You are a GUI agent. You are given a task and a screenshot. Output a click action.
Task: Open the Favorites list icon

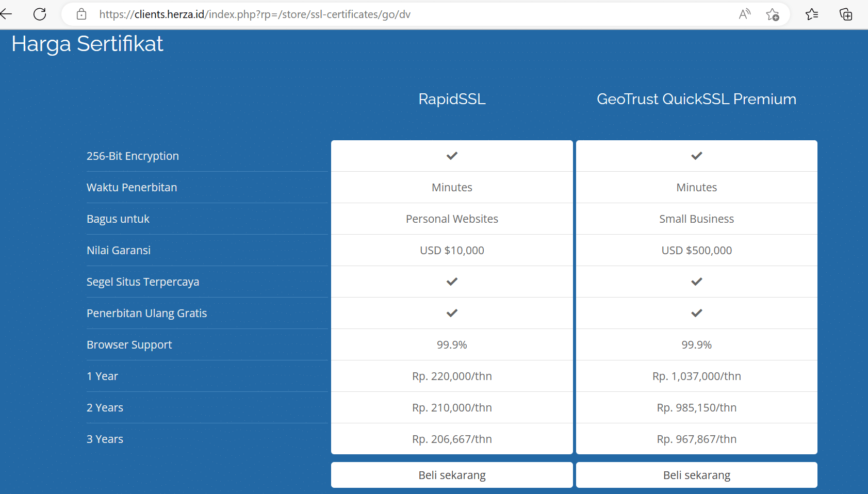(811, 14)
